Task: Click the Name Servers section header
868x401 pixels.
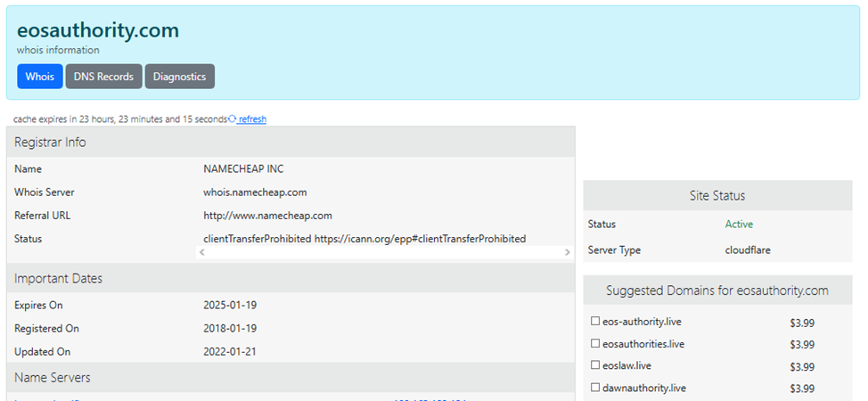Action: 291,377
